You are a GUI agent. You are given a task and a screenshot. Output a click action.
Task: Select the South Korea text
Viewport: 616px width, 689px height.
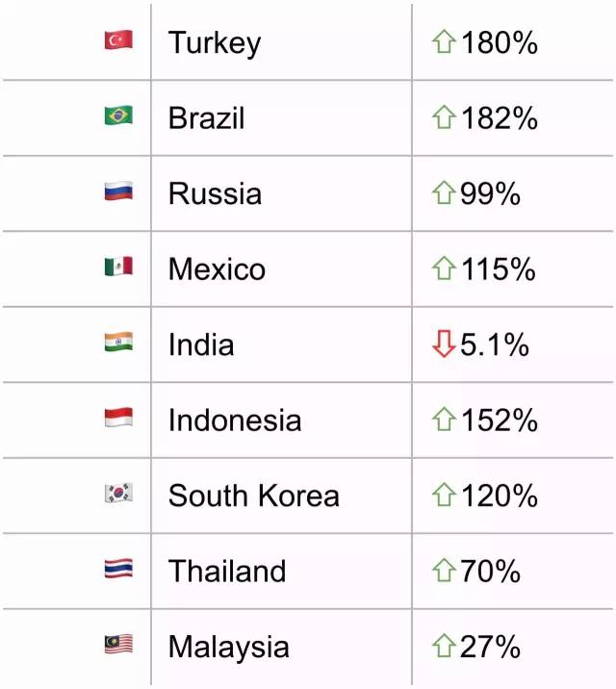253,496
